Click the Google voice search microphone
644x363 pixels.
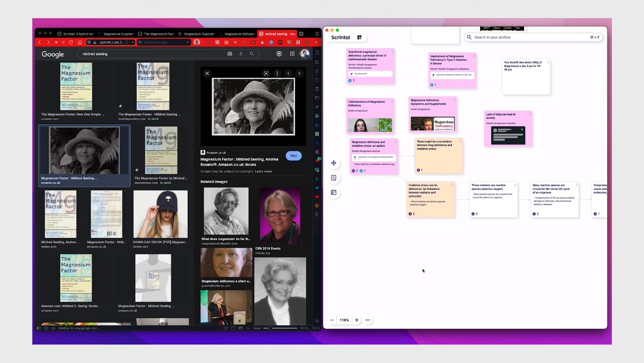241,54
